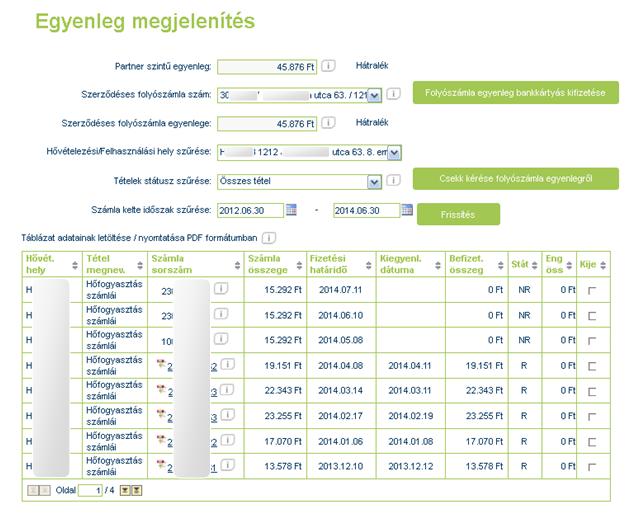Click Folyószámla egyenleg bankkártyás kifizetése button

point(515,93)
